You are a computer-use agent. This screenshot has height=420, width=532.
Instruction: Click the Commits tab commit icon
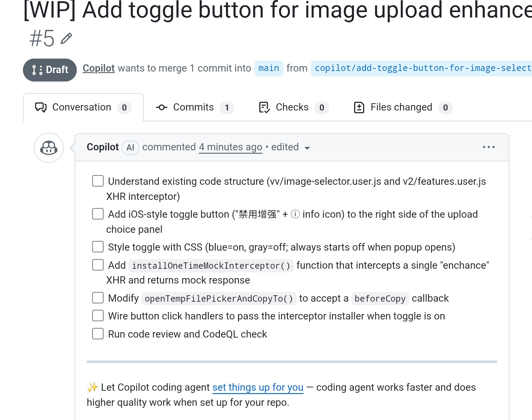point(162,107)
